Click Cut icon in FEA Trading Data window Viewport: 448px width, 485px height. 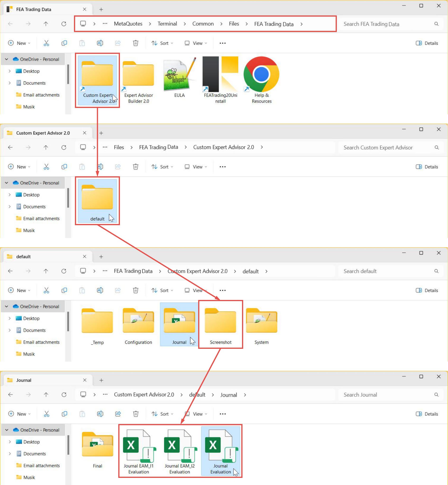click(x=46, y=43)
